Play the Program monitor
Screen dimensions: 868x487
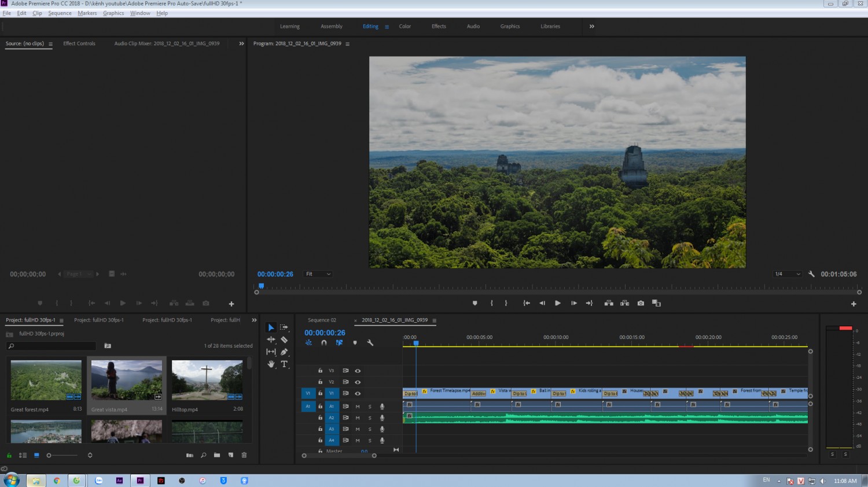point(558,303)
